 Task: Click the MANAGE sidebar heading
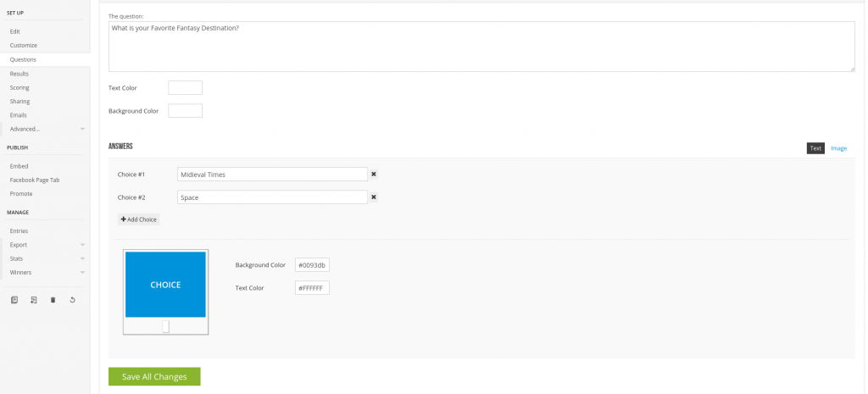tap(18, 213)
